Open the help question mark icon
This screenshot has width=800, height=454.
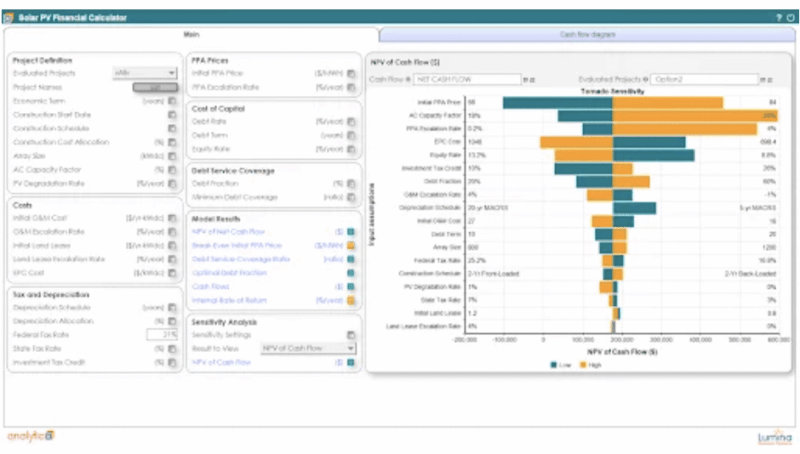[778, 18]
